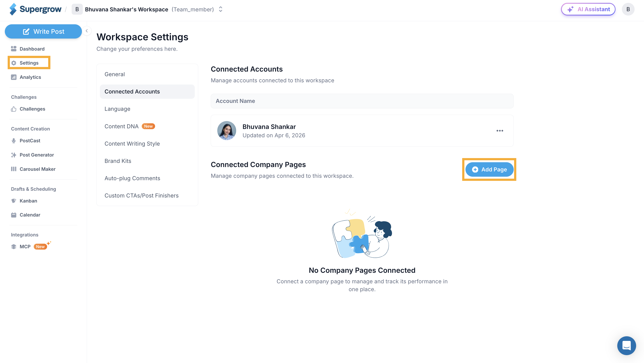Viewport: 644px width, 363px height.
Task: Collapse the left sidebar
Action: pyautogui.click(x=87, y=31)
